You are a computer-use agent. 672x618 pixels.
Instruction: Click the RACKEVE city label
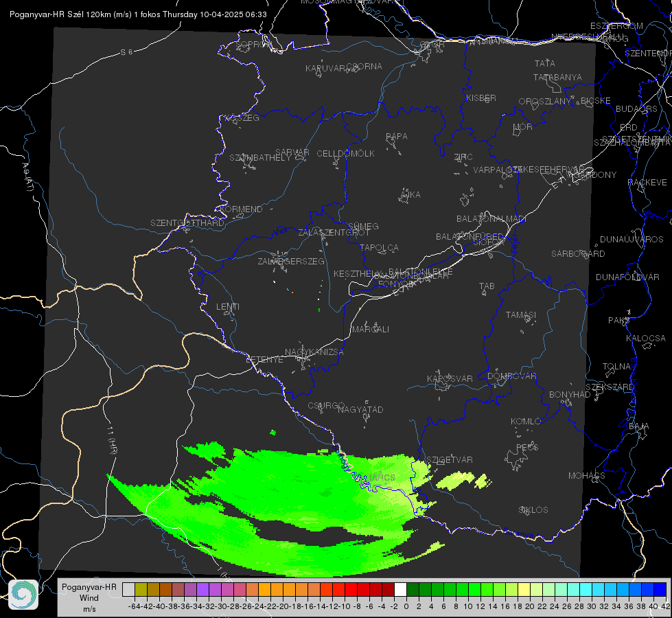[647, 183]
